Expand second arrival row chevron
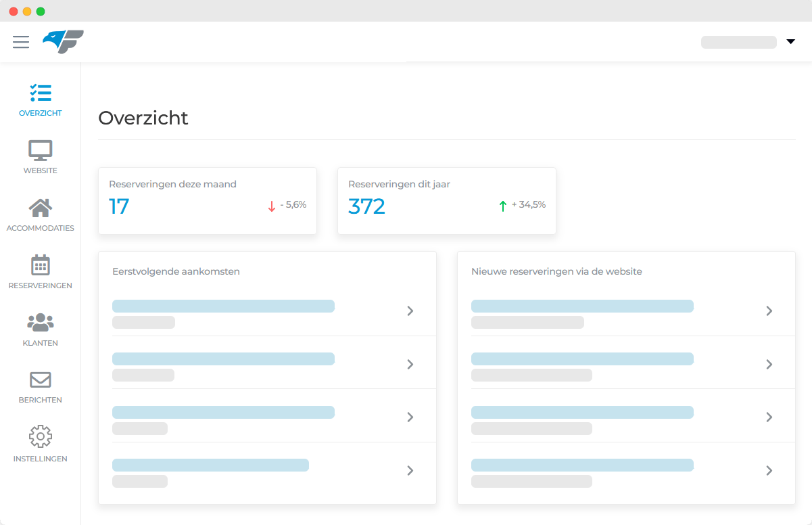The width and height of the screenshot is (812, 525). [410, 364]
